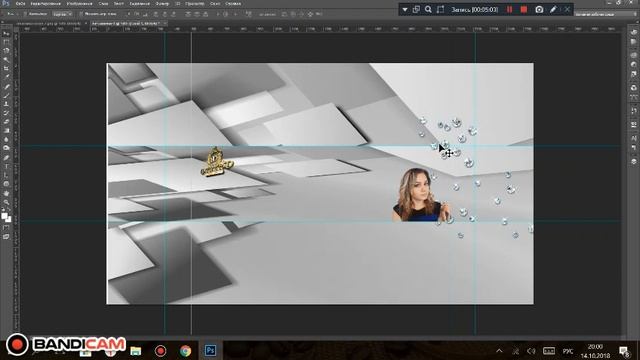Select the Blur tool
Screen dimensions: 640x360
pos(6,140)
